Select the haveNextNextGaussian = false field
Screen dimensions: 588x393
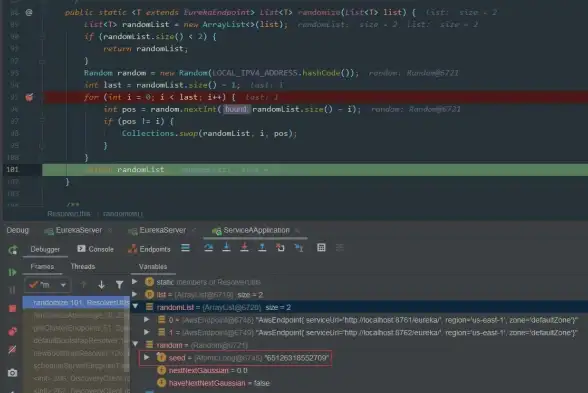(219, 383)
